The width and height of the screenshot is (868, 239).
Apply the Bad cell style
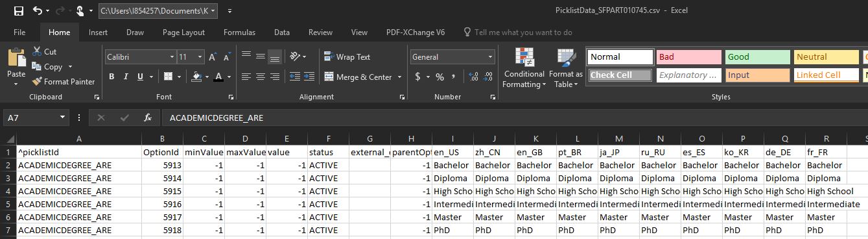coord(688,57)
